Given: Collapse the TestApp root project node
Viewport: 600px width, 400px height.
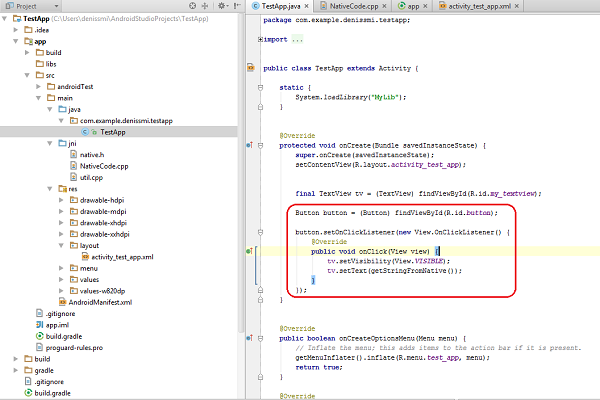Looking at the screenshot, I should [x=5, y=18].
